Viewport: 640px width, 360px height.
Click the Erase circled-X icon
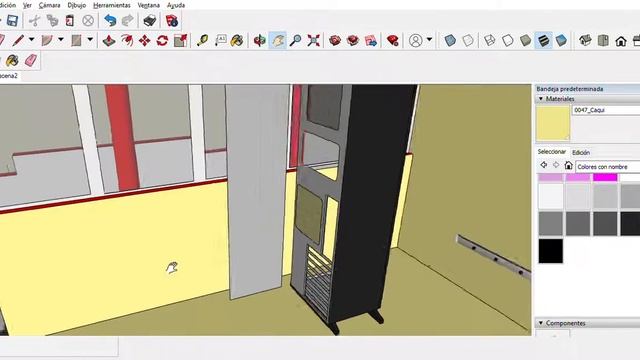click(x=88, y=20)
